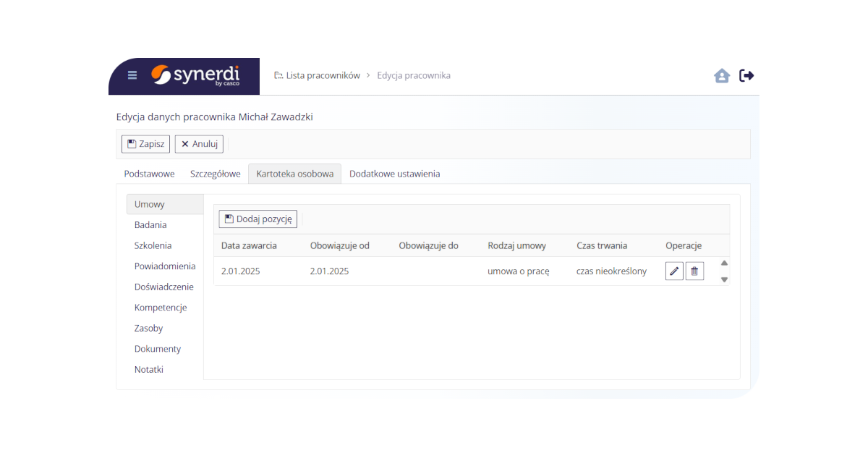Open the Zasoby section
Screen dimensions: 868x456
(165, 328)
